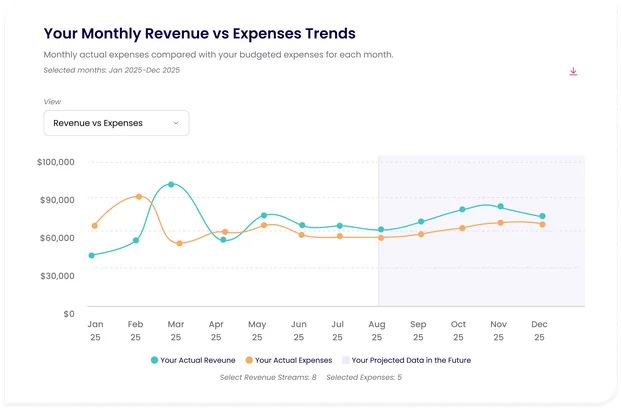The height and width of the screenshot is (410, 622).
Task: Select the Jul 25 expenses data point
Action: (x=340, y=236)
